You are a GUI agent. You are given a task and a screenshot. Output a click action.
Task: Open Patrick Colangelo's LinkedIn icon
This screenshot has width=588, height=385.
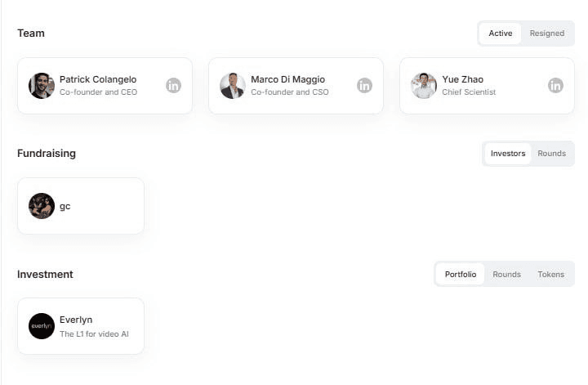point(173,85)
